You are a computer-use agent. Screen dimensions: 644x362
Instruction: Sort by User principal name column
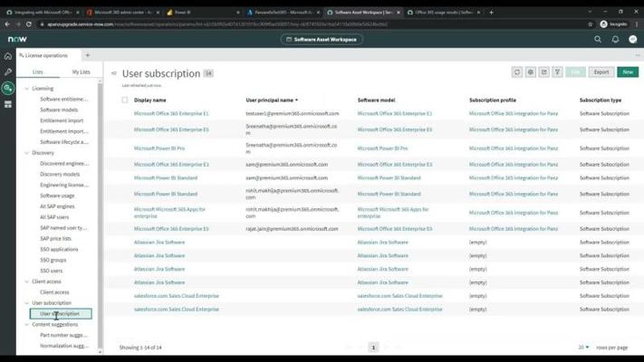pyautogui.click(x=272, y=100)
